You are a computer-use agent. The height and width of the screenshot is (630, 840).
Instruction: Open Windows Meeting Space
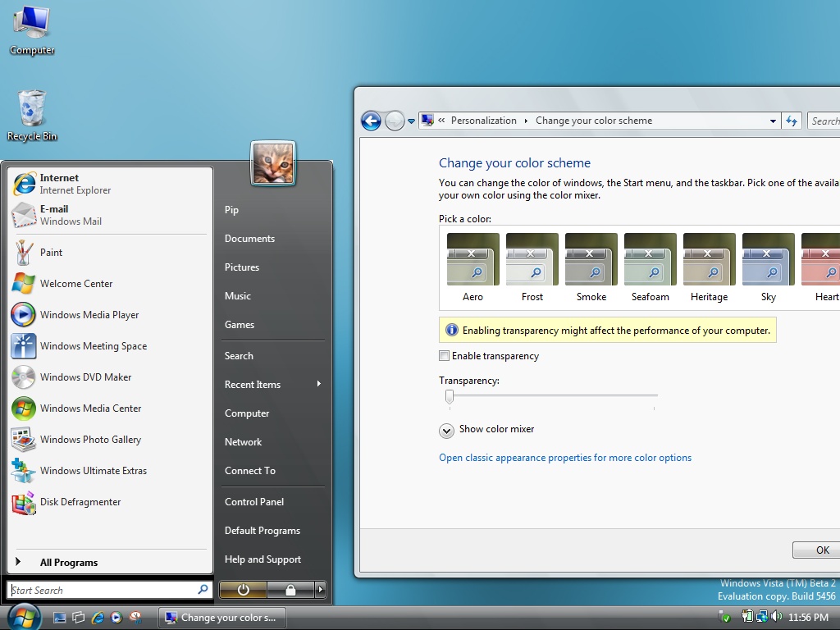(x=110, y=345)
